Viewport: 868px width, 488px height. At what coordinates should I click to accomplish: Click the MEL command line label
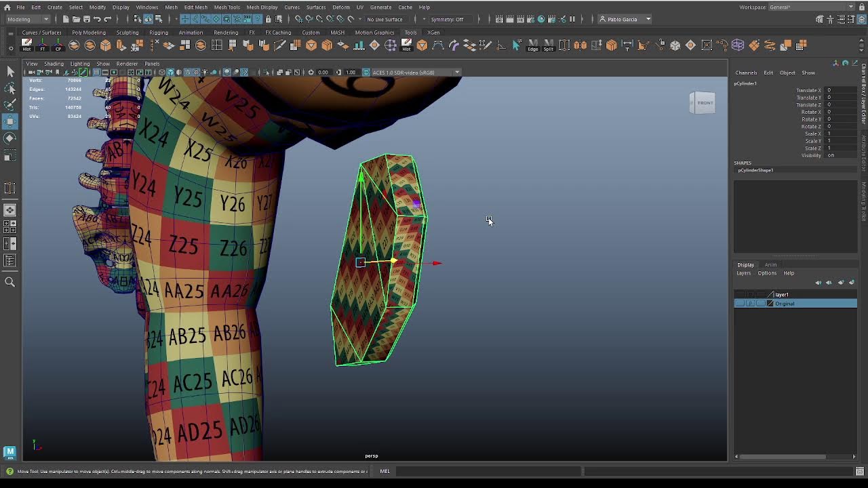pos(384,471)
